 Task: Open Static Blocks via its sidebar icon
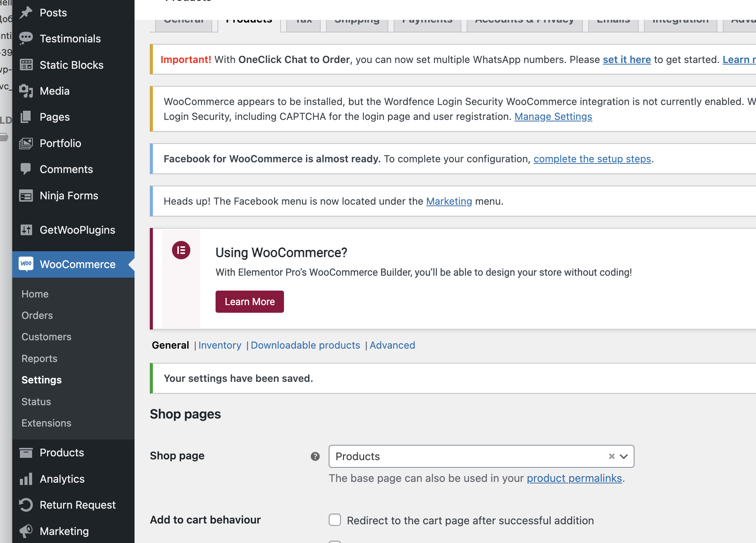tap(26, 65)
